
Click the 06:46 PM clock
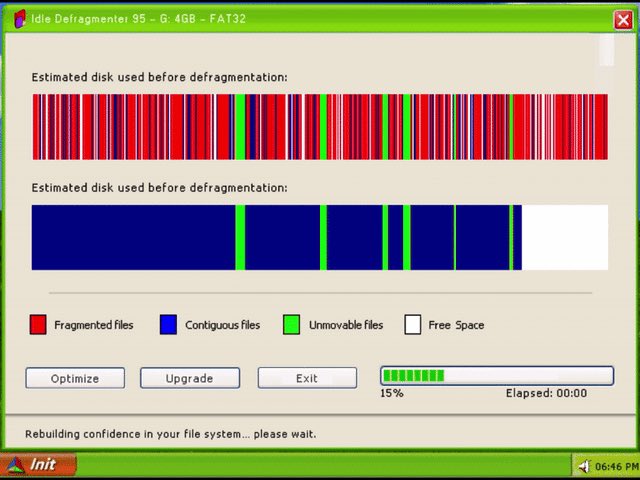616,466
